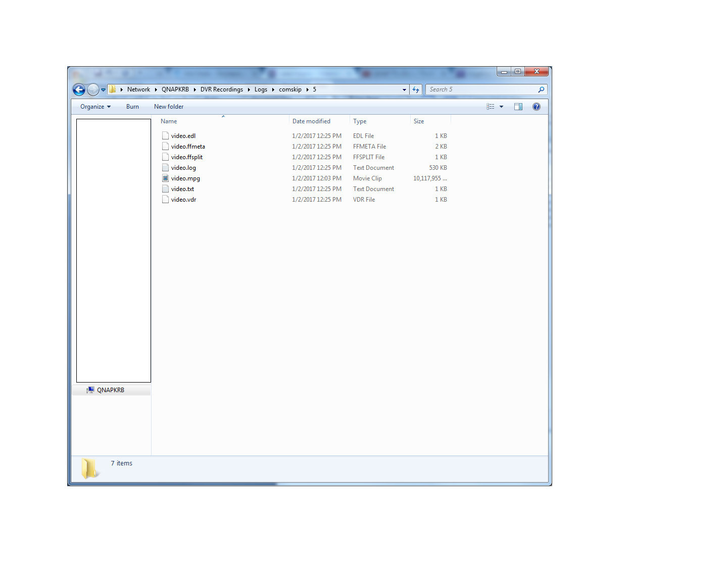Screen dimensions: 728x563
Task: Sort files by Date modified column
Action: [x=311, y=121]
